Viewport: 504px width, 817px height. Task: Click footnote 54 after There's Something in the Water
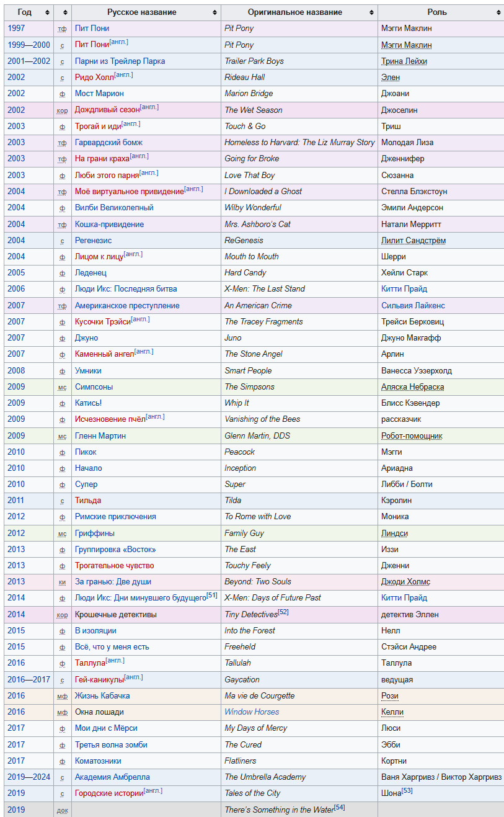point(339,807)
